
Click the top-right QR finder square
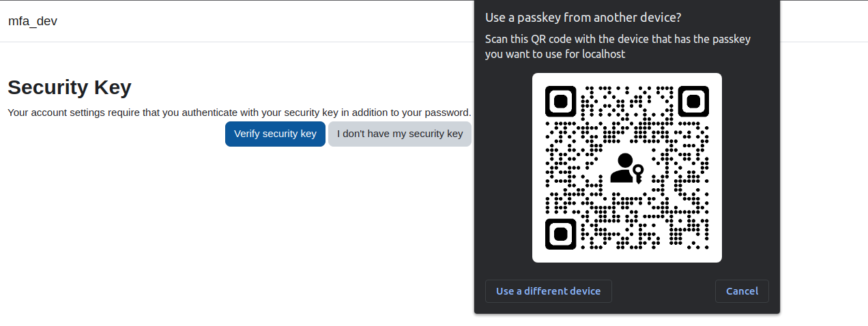point(693,102)
